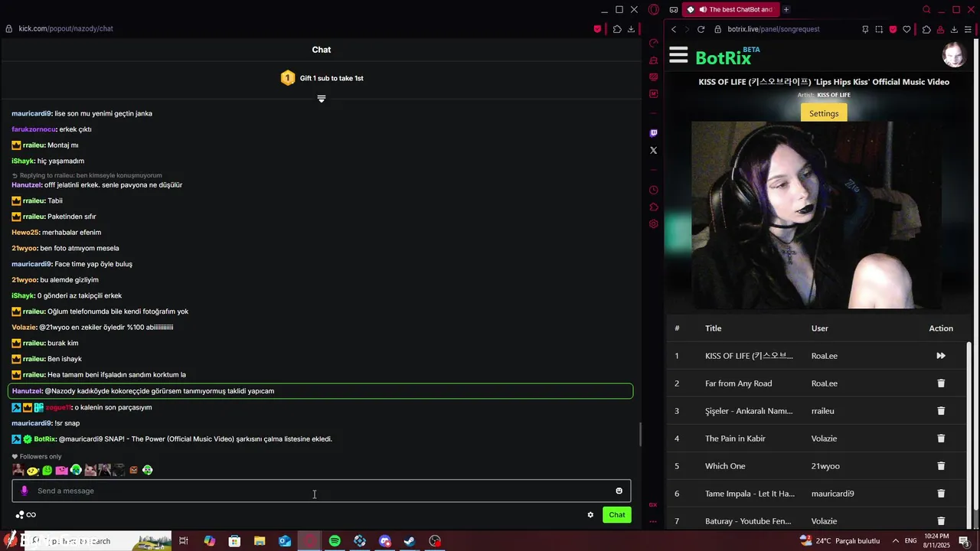Click RoaLee user for Far from Any Road
This screenshot has width=980, height=551.
pyautogui.click(x=825, y=383)
